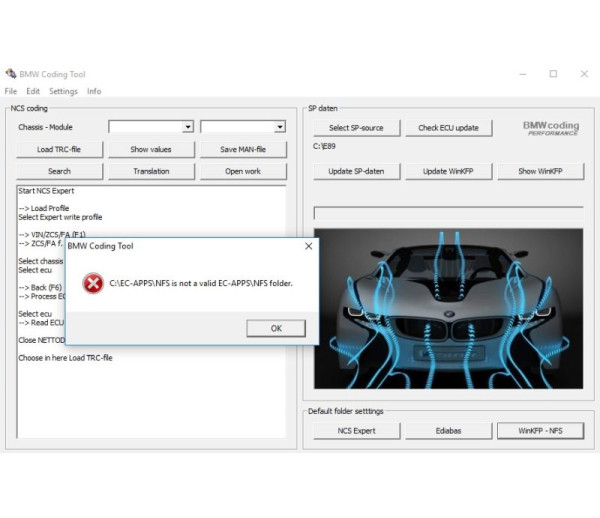The width and height of the screenshot is (600, 518).
Task: Click Check ECU update button
Action: [x=448, y=128]
